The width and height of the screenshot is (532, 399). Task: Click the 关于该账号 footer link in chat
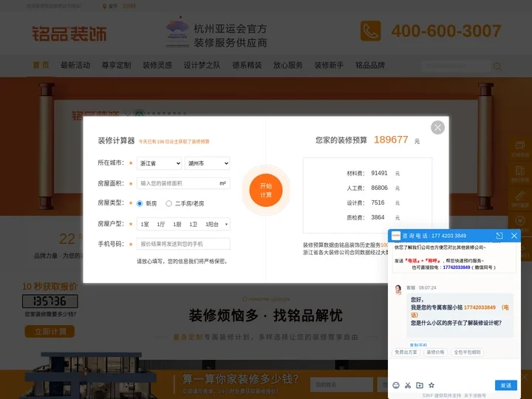tap(475, 395)
